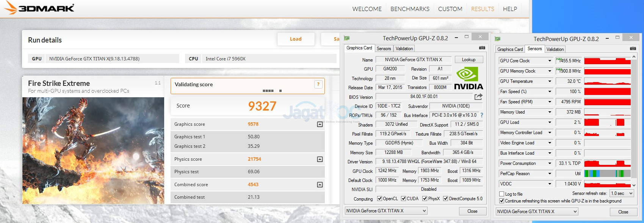644x223 pixels.
Task: Click the Load button in Run details
Action: [296, 39]
